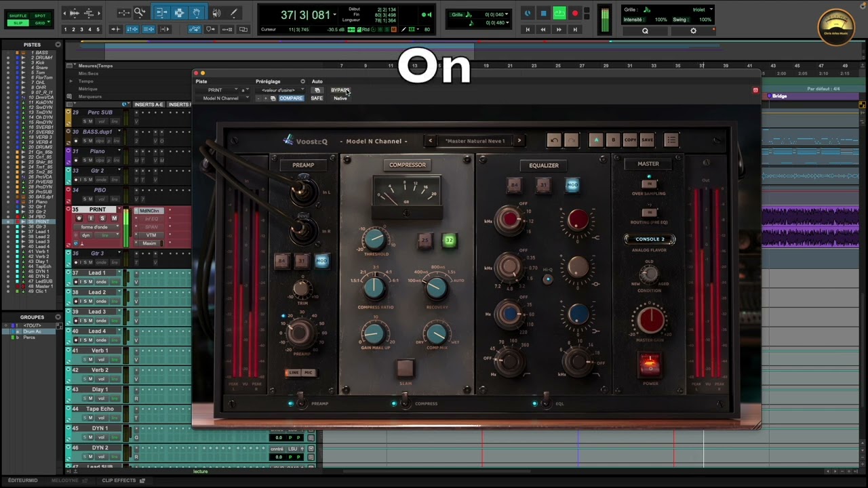Click the Fast Forward transport button
Viewport: 868px width, 488px height.
pos(559,29)
